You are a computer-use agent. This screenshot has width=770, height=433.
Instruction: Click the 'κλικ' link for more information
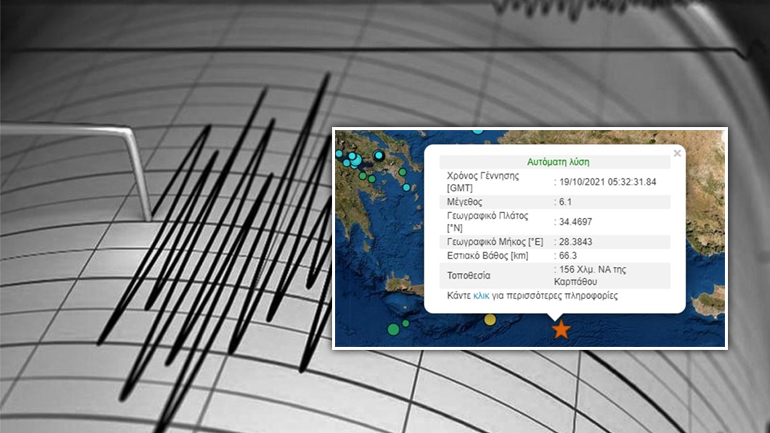(x=481, y=297)
